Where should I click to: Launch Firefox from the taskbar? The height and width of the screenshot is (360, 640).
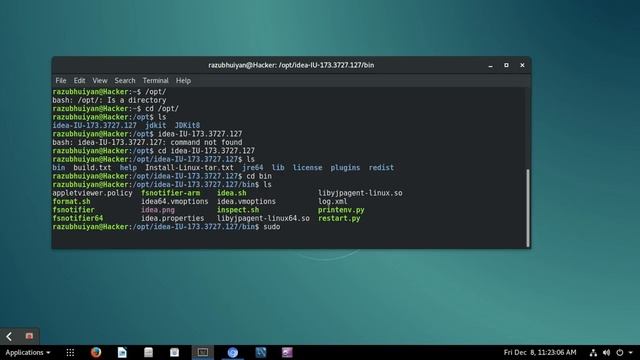pos(96,352)
